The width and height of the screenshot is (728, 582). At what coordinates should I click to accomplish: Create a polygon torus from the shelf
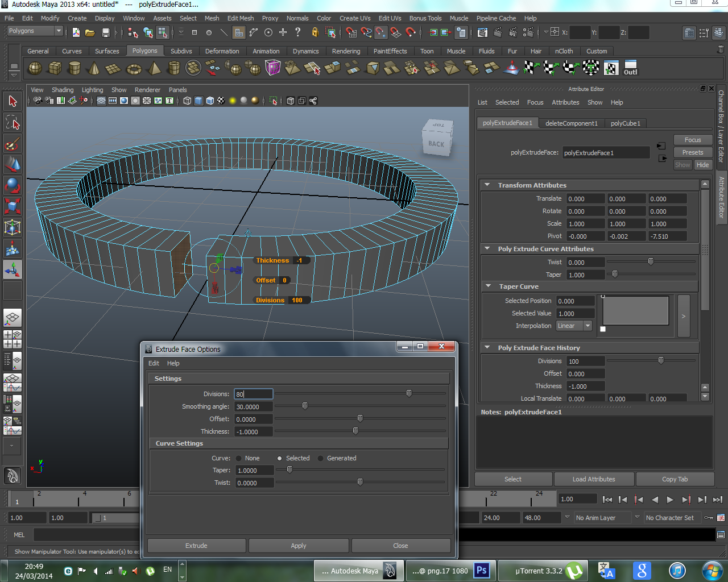click(134, 69)
